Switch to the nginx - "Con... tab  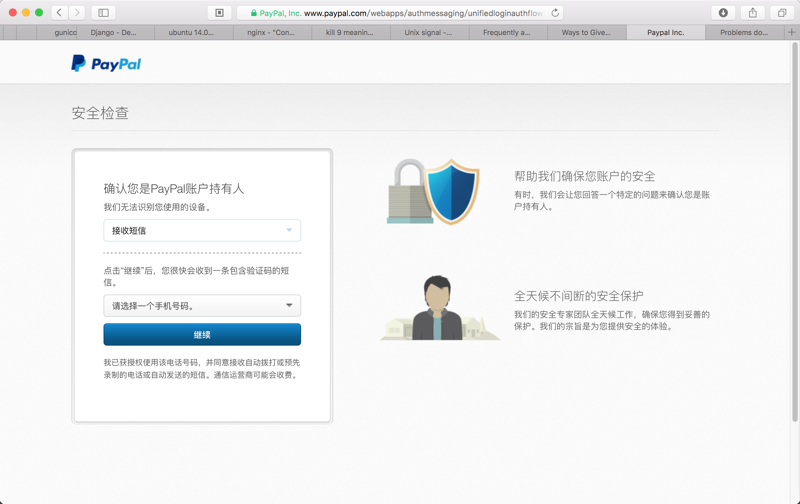tap(272, 32)
